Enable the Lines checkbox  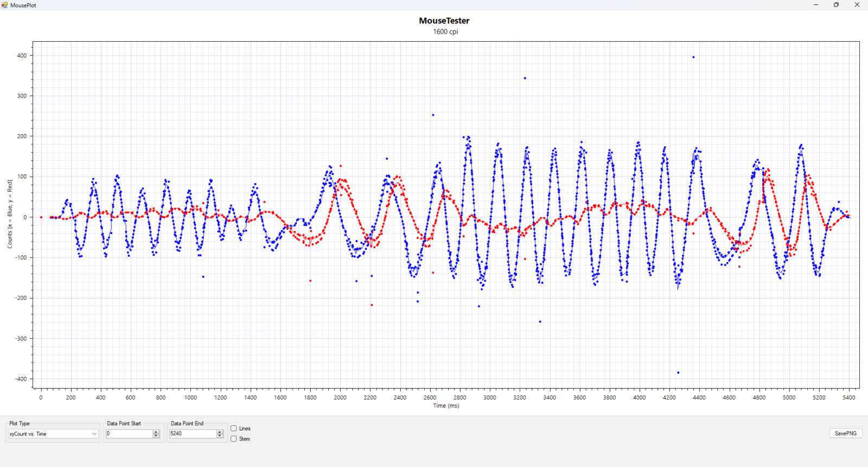(x=234, y=428)
